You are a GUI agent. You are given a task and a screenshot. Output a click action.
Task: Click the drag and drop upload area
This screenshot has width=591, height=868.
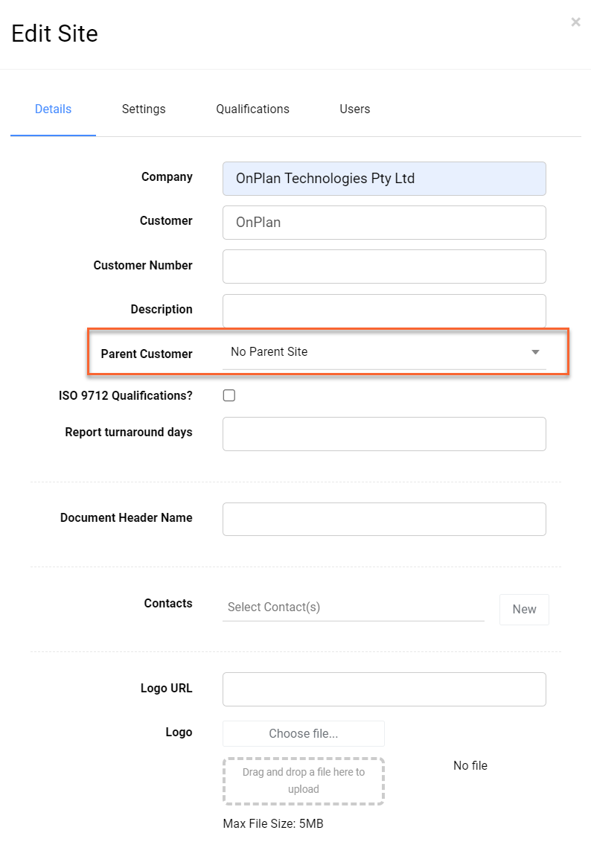click(x=303, y=781)
